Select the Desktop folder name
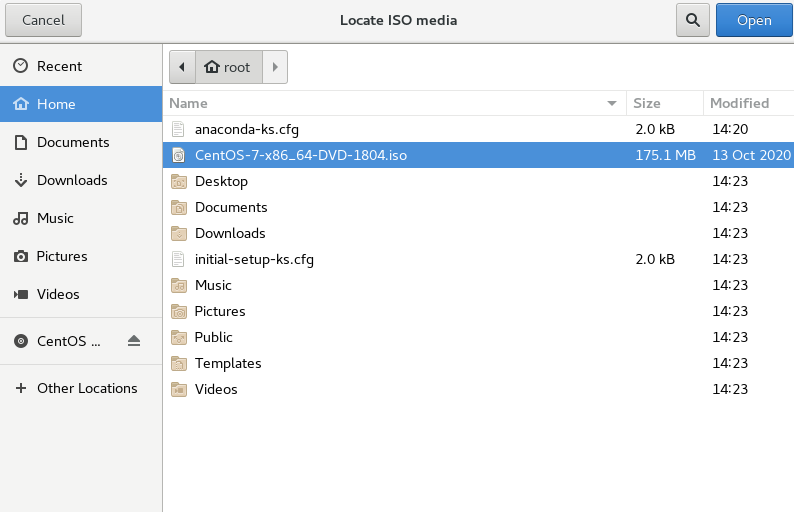Image resolution: width=794 pixels, height=512 pixels. (221, 182)
